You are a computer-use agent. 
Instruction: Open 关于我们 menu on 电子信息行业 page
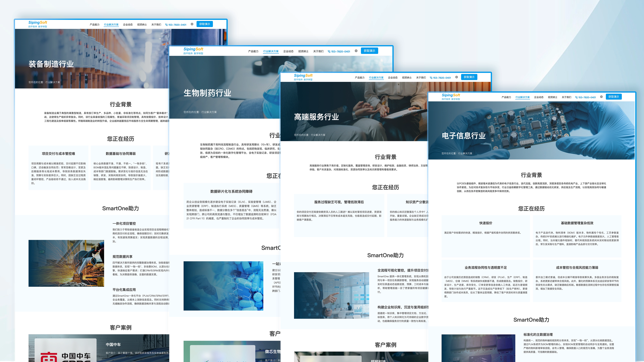point(566,97)
